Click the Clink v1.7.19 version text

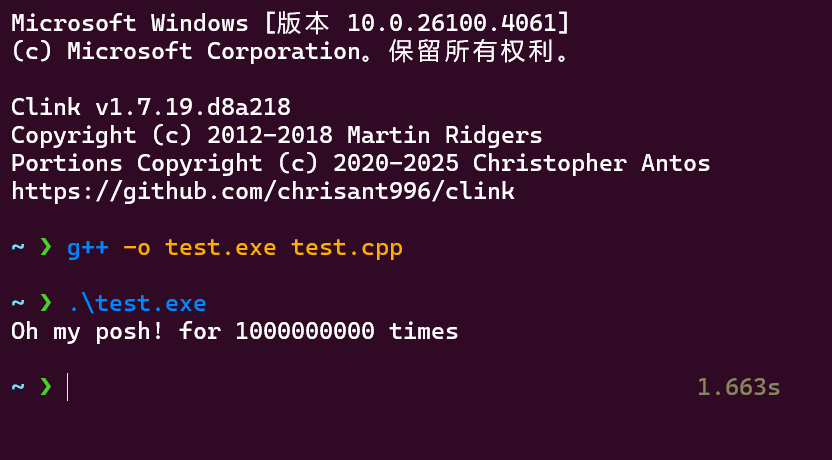pyautogui.click(x=150, y=107)
